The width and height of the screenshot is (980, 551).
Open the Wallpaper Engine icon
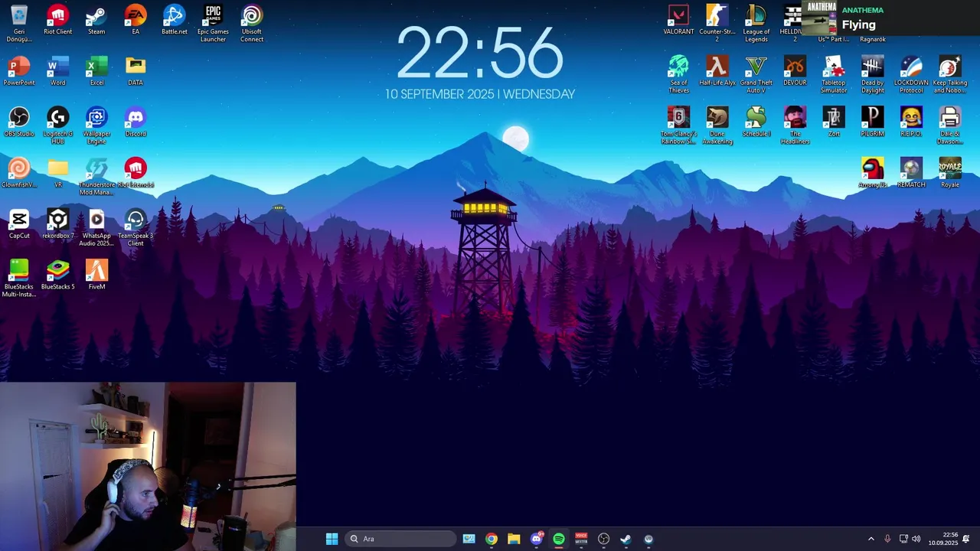pos(96,126)
